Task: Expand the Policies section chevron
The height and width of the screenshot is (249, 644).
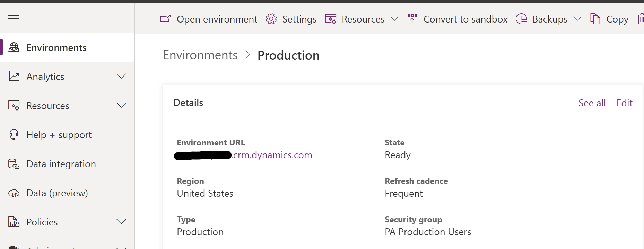Action: (121, 222)
